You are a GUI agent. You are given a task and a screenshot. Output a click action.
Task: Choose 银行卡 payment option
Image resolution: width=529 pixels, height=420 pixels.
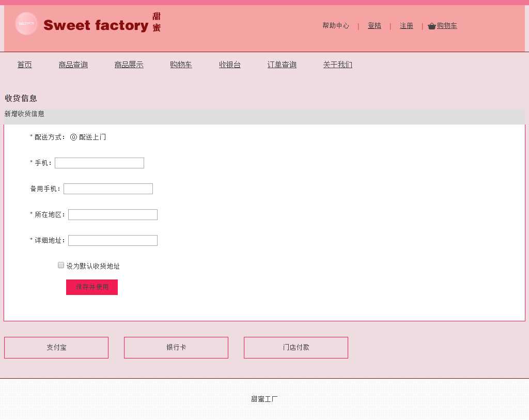pos(176,348)
